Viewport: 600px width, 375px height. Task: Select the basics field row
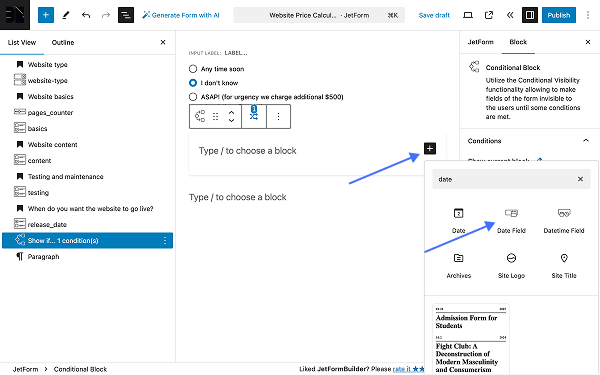[87, 129]
